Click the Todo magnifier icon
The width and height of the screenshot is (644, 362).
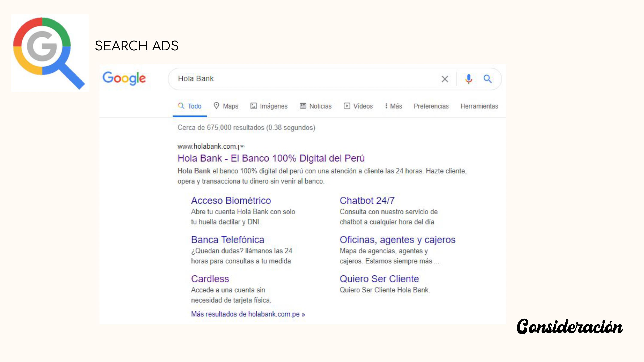click(181, 106)
